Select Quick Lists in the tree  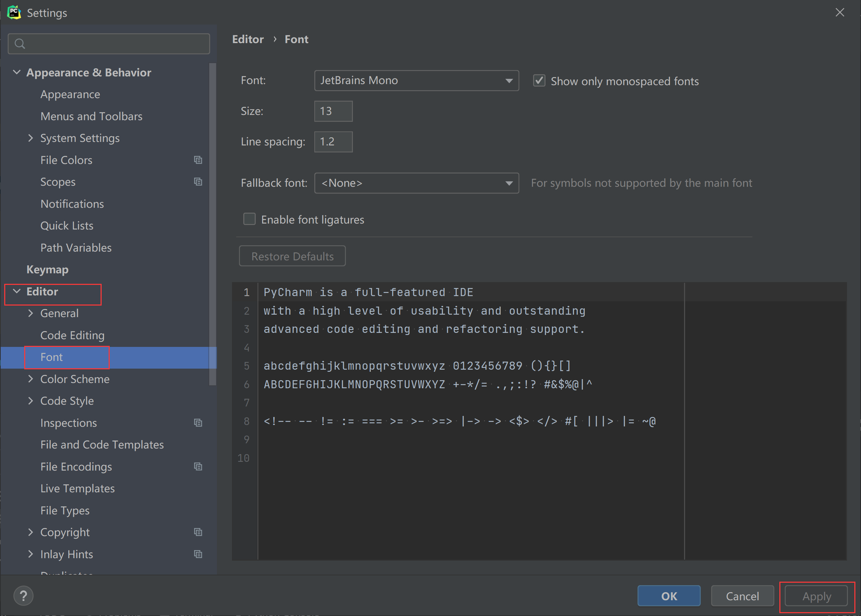pyautogui.click(x=67, y=226)
